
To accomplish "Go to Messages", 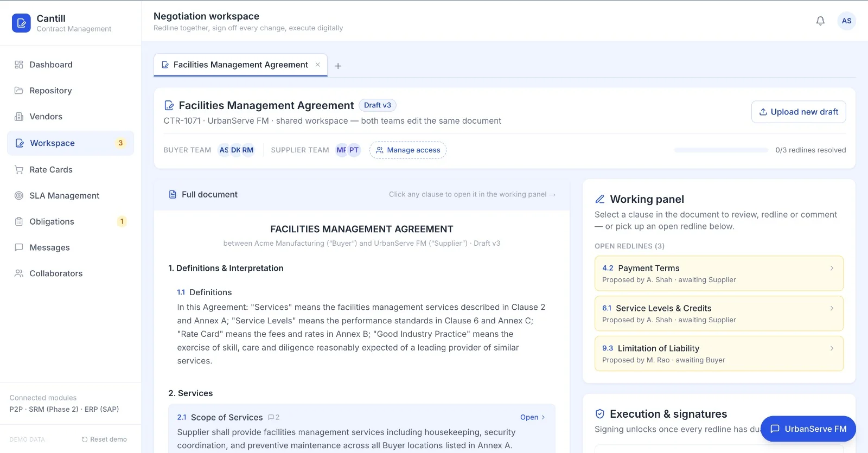I will pyautogui.click(x=71, y=247).
